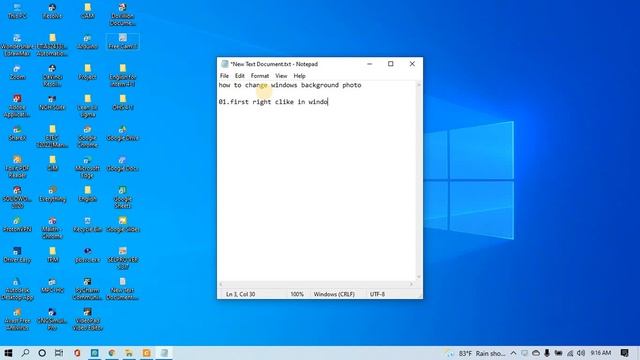Open File Explorer from the taskbar

(x=129, y=353)
